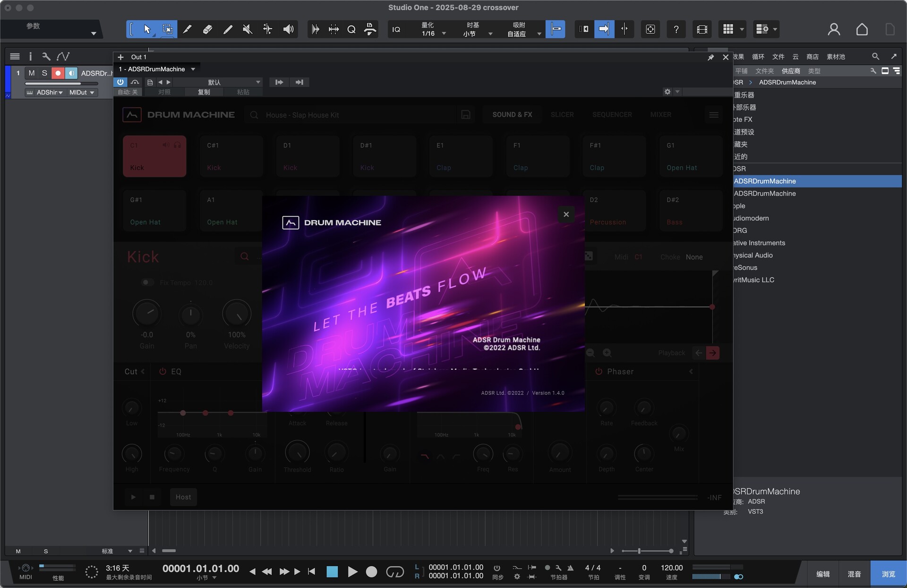Click the plugin Copy button

(x=204, y=92)
